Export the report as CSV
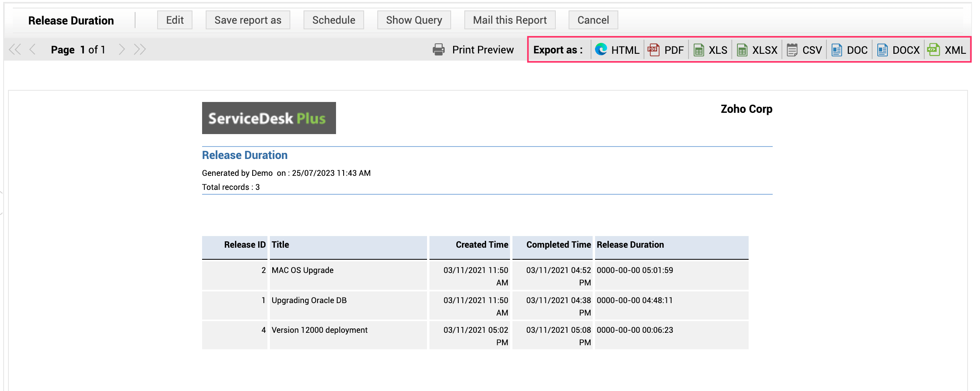This screenshot has height=391, width=980. [x=804, y=50]
